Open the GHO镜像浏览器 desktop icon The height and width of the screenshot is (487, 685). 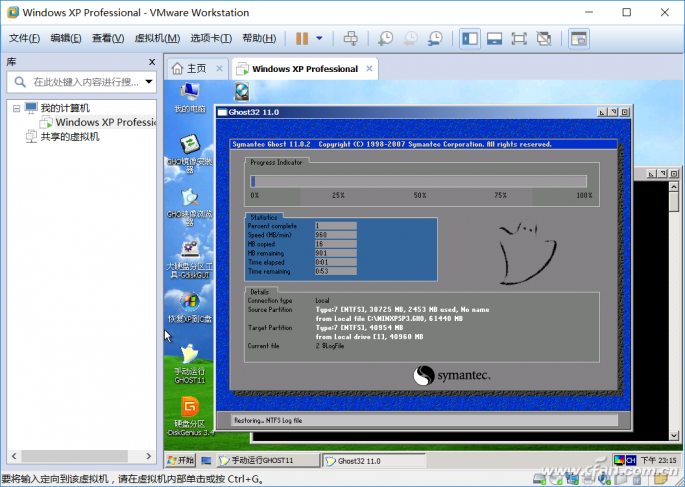190,206
